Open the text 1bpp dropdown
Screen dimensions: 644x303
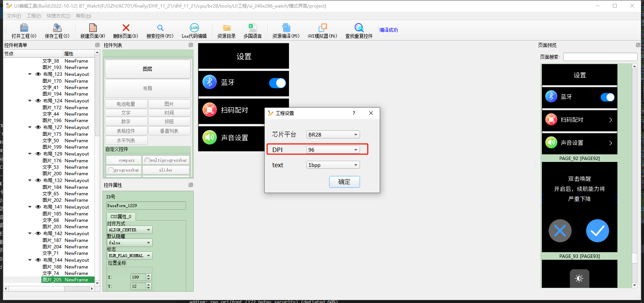(x=333, y=165)
